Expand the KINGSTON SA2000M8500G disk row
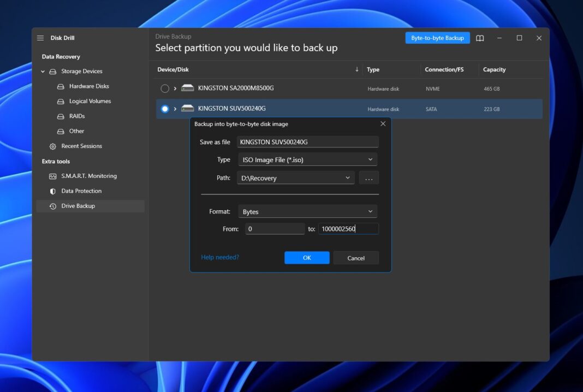 (175, 88)
